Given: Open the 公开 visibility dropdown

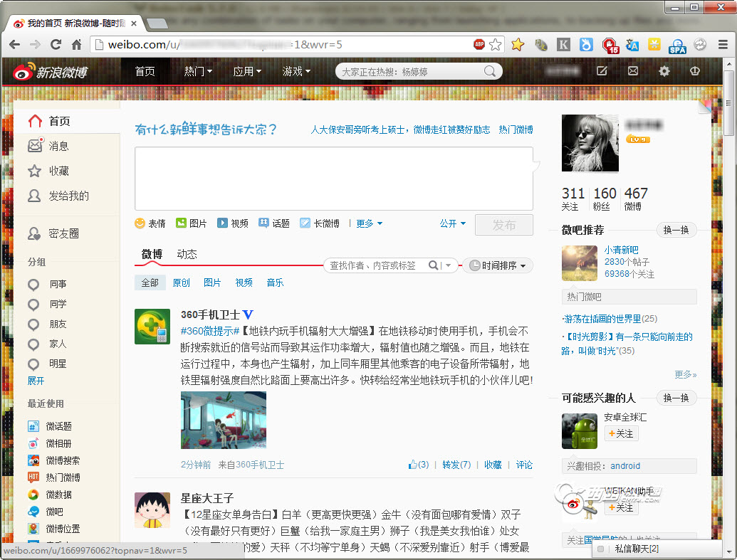Looking at the screenshot, I should point(453,223).
